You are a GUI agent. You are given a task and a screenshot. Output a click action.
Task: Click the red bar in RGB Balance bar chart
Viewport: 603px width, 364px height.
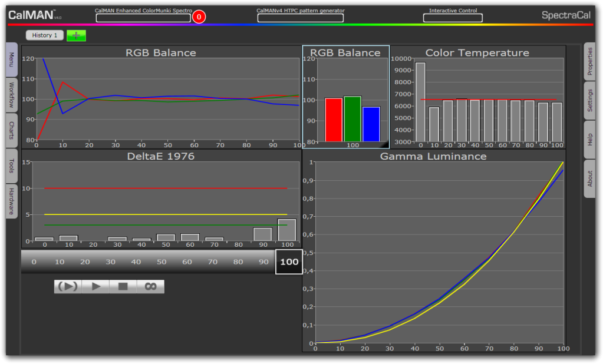[x=334, y=120]
